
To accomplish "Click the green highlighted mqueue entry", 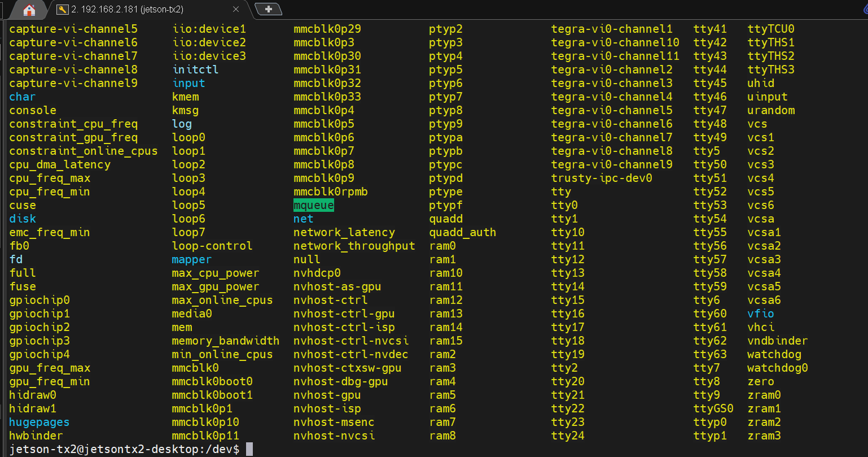I will pos(314,205).
